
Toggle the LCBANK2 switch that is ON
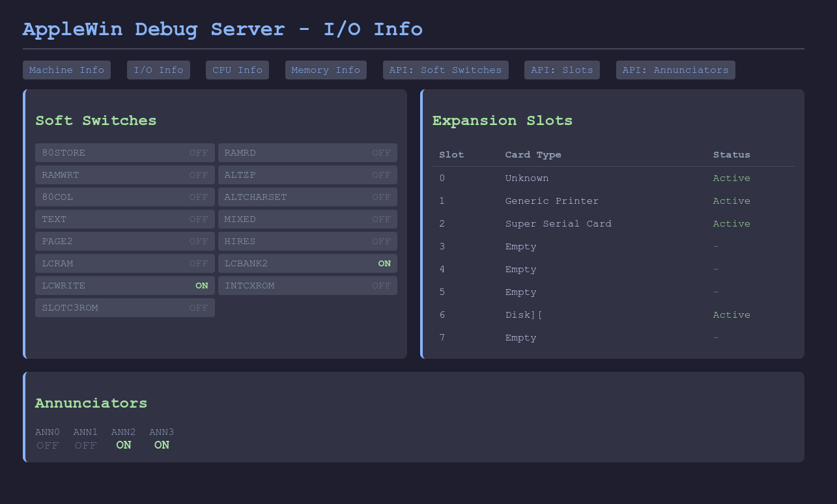[307, 264]
